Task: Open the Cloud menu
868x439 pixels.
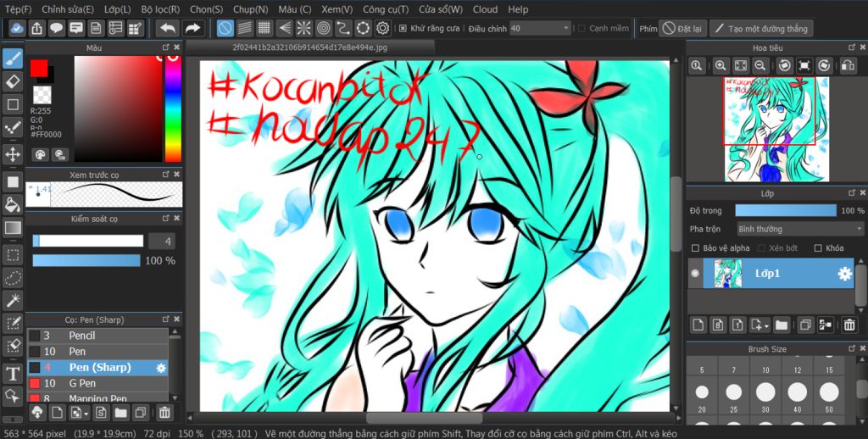Action: (x=484, y=9)
